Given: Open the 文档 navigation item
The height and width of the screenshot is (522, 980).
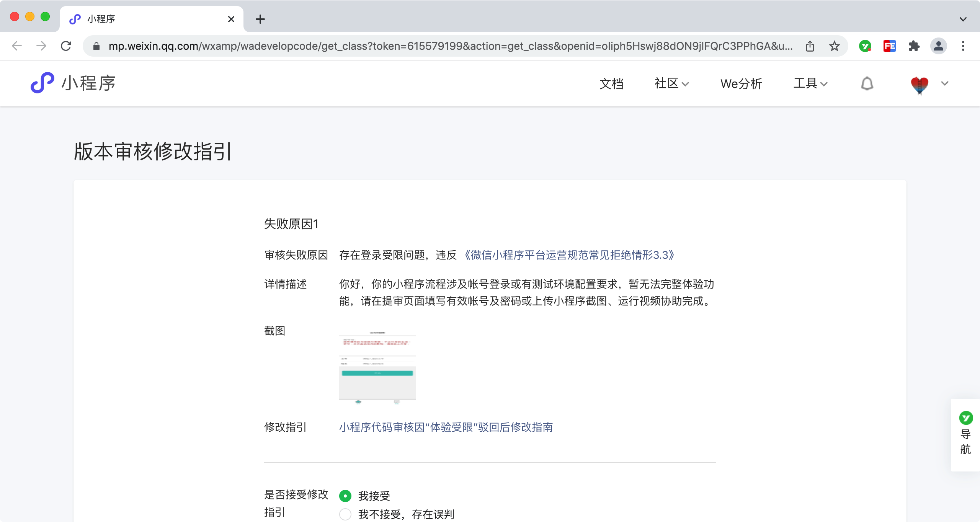Looking at the screenshot, I should (x=611, y=83).
